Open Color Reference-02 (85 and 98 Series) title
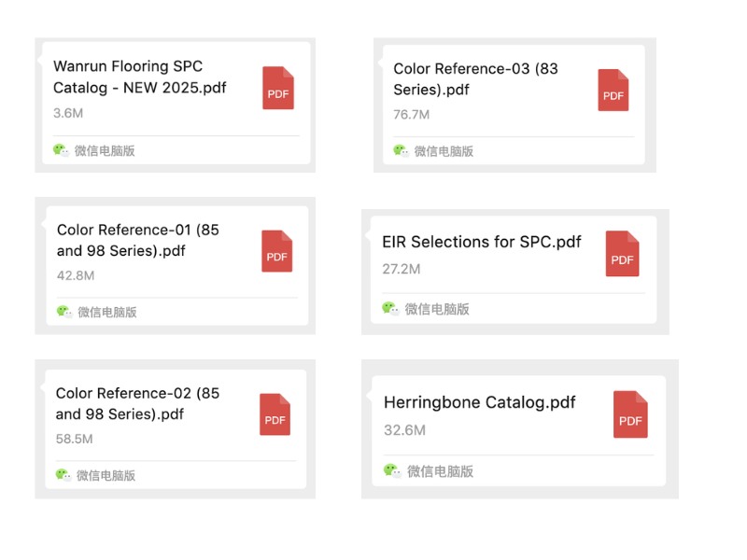 (137, 403)
